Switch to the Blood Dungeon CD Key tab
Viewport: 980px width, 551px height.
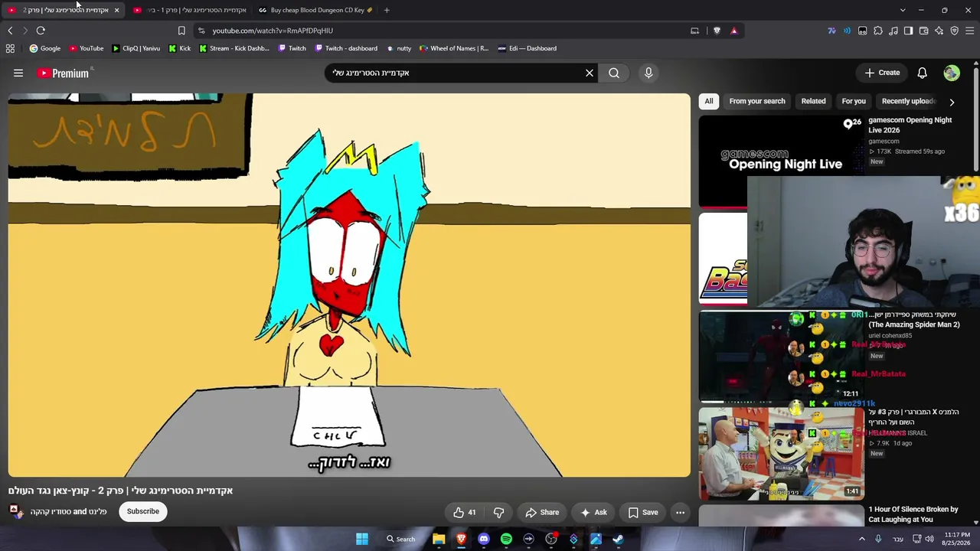click(315, 10)
